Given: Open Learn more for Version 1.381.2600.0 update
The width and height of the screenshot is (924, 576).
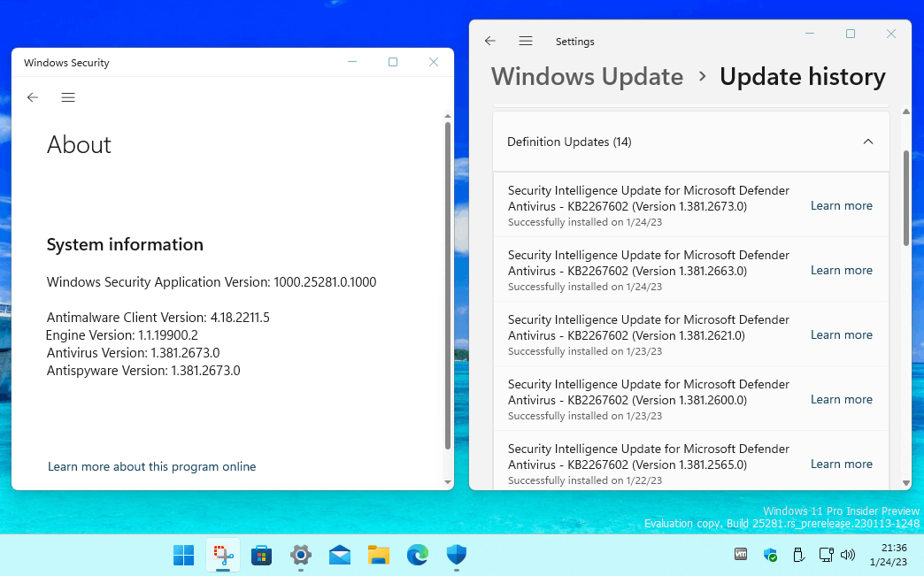Looking at the screenshot, I should pos(841,399).
